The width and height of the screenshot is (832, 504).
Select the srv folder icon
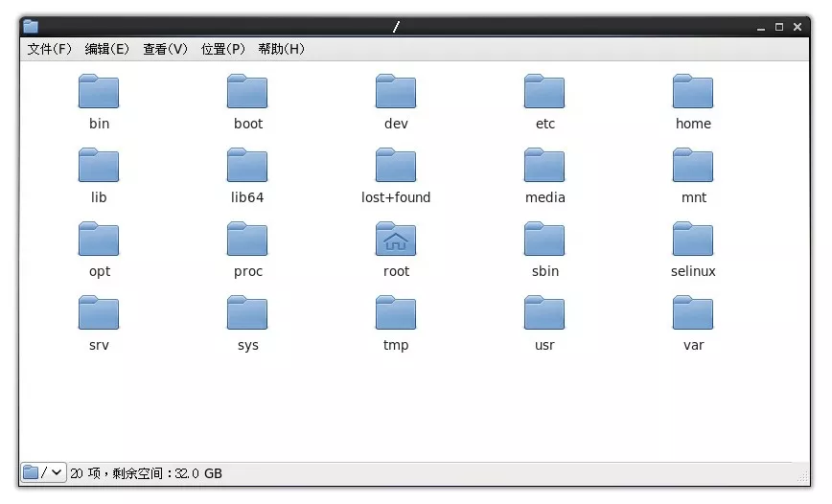click(99, 312)
